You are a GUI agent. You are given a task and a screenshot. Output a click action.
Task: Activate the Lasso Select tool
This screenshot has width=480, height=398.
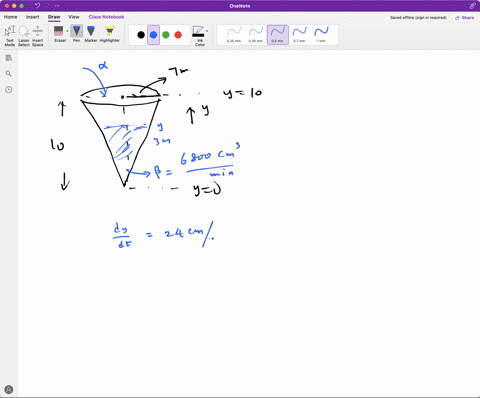tap(24, 35)
